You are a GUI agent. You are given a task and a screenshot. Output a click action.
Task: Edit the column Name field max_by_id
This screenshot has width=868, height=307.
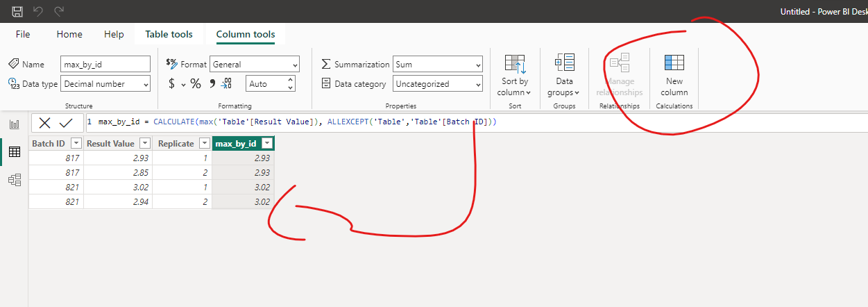[105, 64]
